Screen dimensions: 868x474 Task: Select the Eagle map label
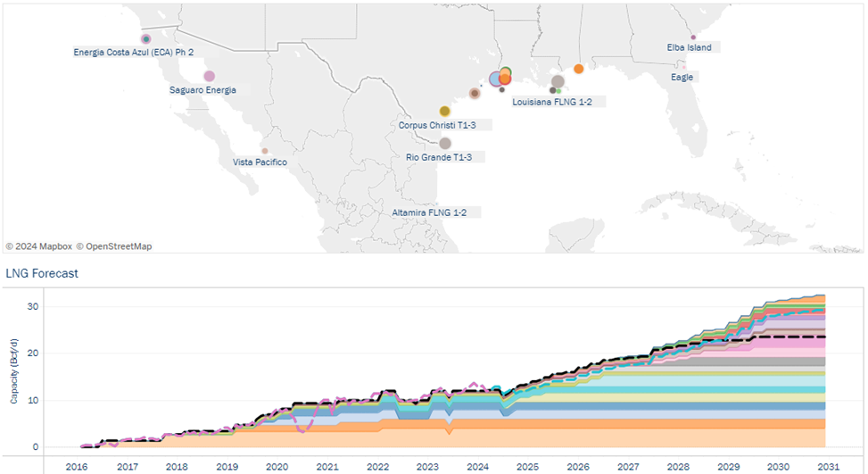[682, 78]
